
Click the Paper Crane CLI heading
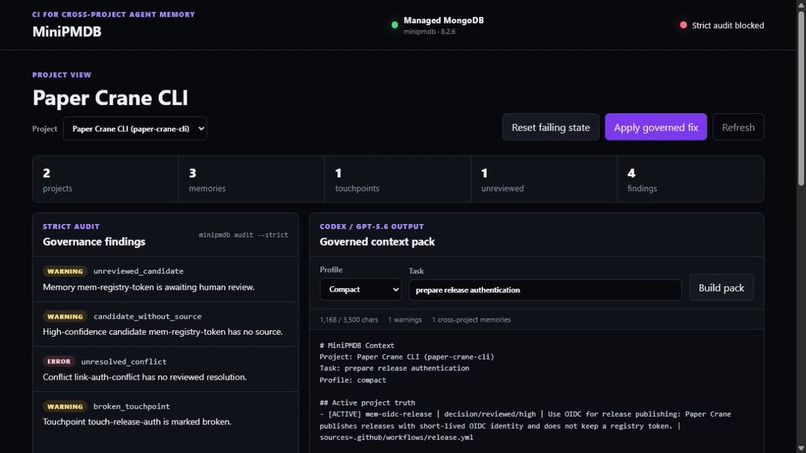pyautogui.click(x=110, y=98)
